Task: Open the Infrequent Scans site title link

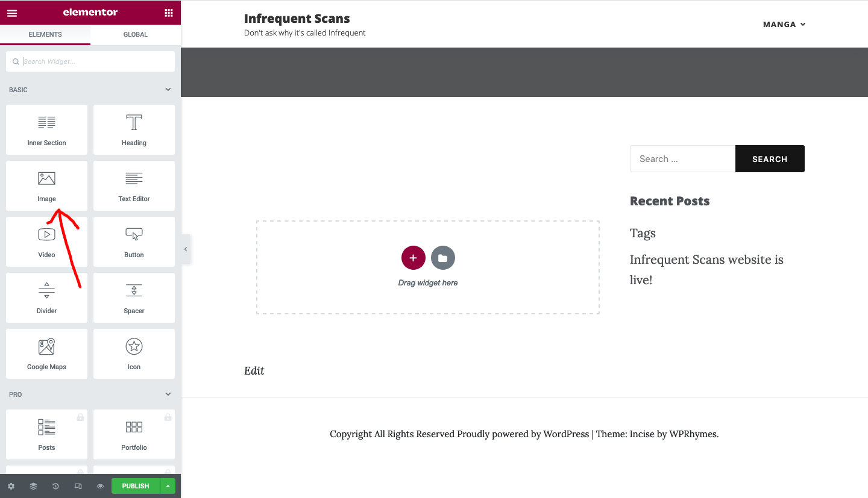Action: 297,18
